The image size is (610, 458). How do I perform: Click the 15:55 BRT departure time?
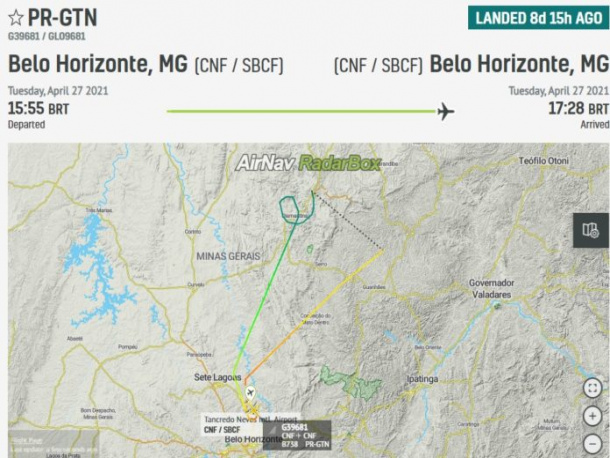[x=39, y=109]
